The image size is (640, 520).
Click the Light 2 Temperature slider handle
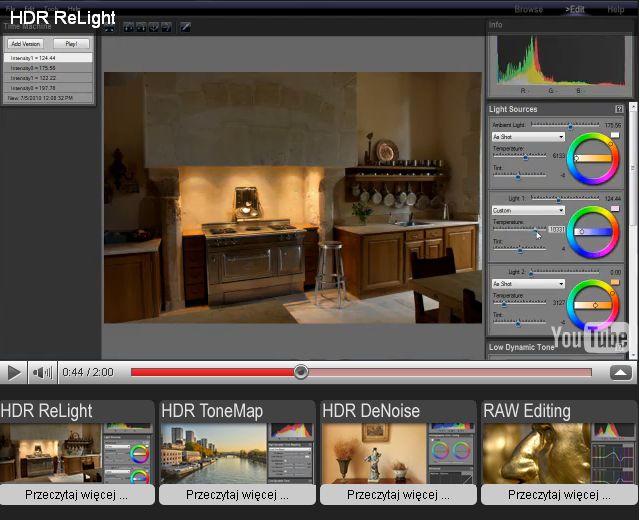pos(504,304)
